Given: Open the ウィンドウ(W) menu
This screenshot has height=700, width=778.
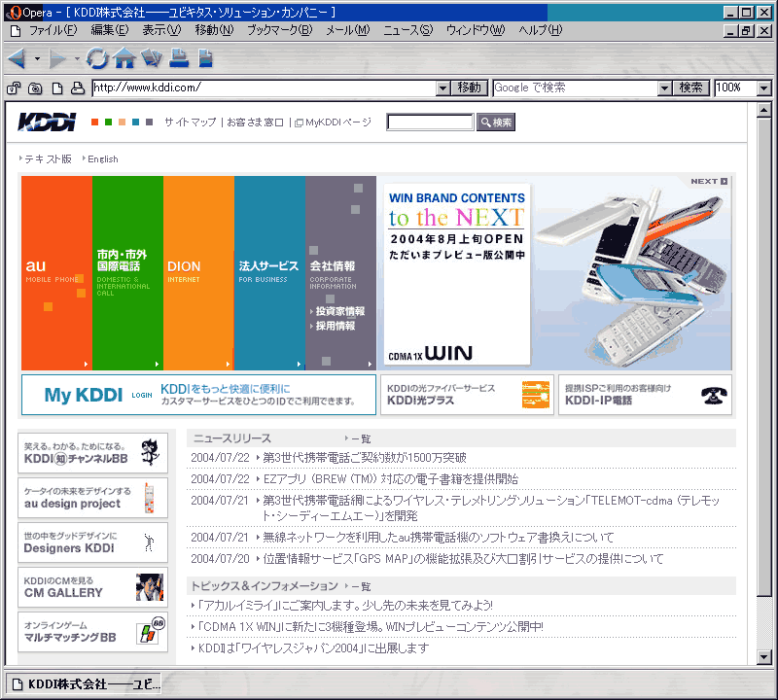Looking at the screenshot, I should 476,31.
